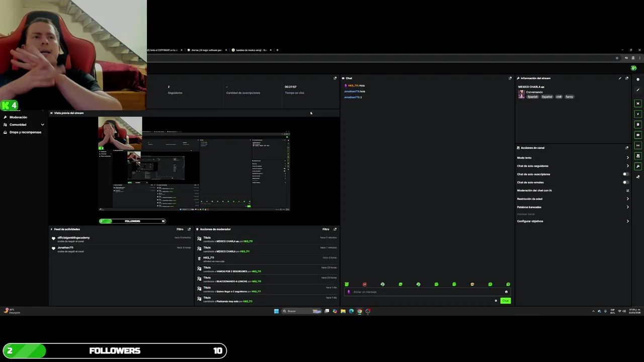Open emote picker in message box

[506, 292]
